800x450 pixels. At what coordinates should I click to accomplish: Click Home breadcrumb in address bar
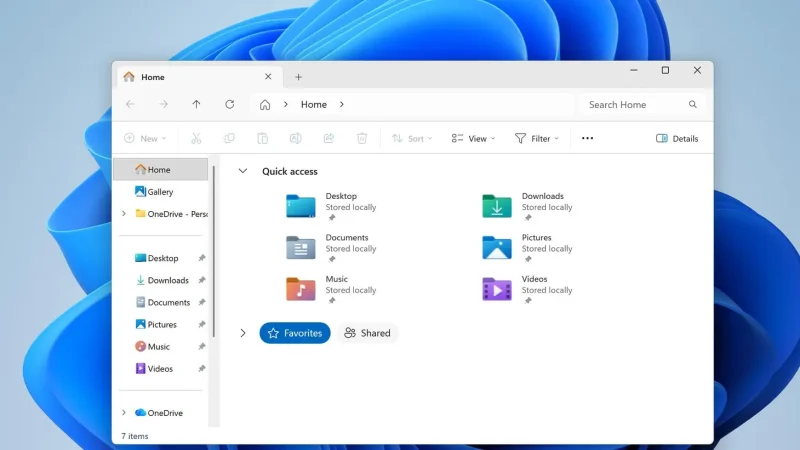coord(314,104)
